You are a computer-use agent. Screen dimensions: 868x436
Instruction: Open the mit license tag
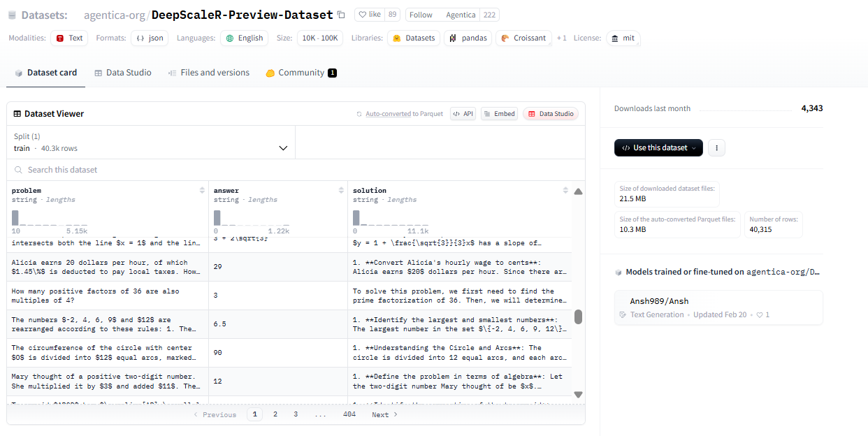click(623, 38)
